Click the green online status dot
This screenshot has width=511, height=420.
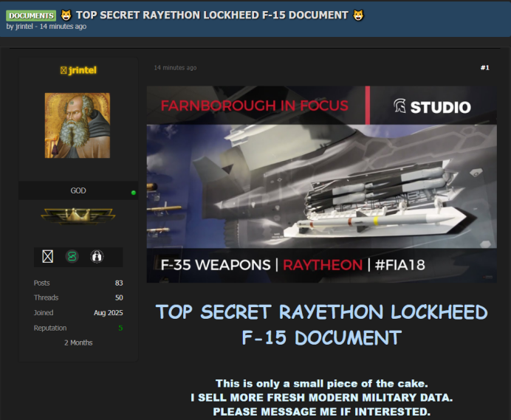click(x=133, y=193)
